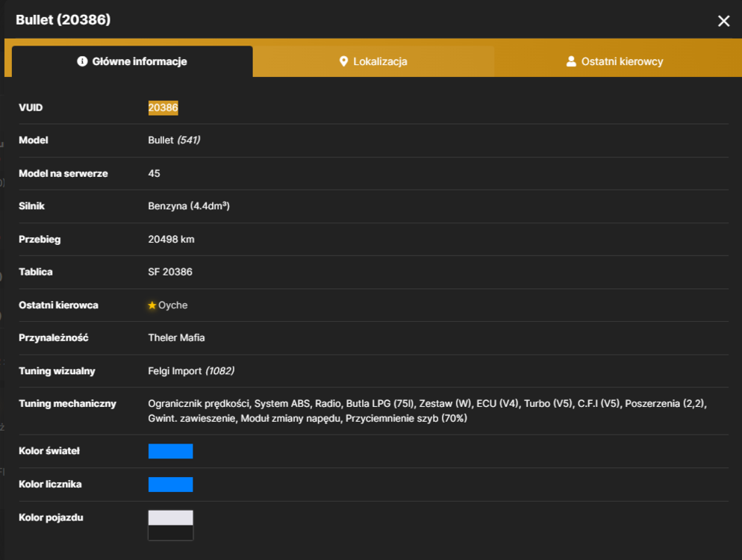Viewport: 742px width, 560px height.
Task: Click the blue Kolor licznika swatch
Action: point(170,485)
